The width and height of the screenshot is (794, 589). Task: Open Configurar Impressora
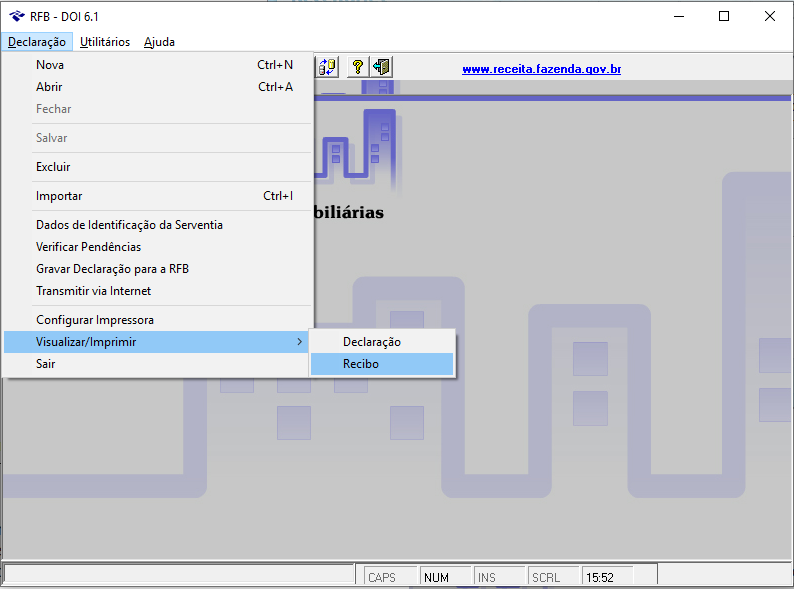[157, 320]
